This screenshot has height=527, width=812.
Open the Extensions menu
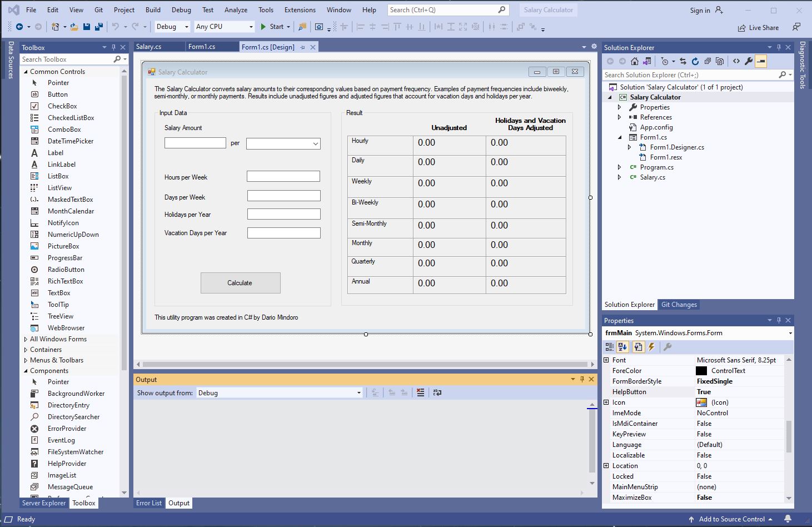(x=300, y=9)
